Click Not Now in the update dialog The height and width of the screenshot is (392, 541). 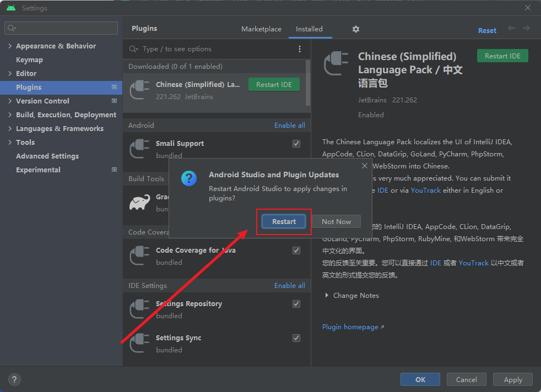337,222
